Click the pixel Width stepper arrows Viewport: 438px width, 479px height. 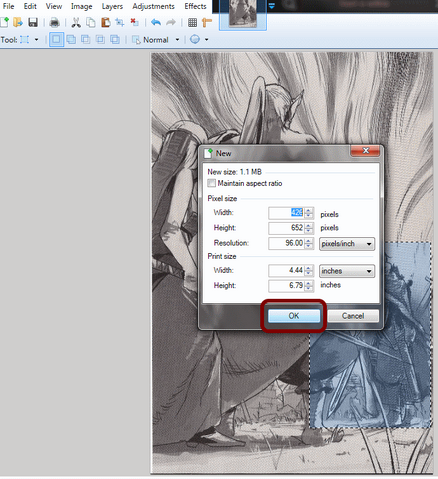309,213
